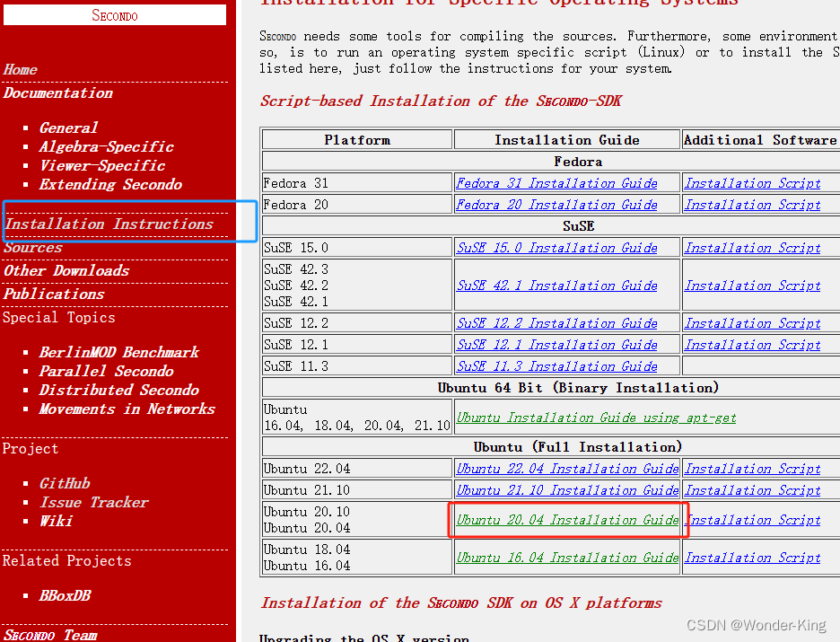This screenshot has height=642, width=840.
Task: Go to General documentation
Action: click(68, 128)
